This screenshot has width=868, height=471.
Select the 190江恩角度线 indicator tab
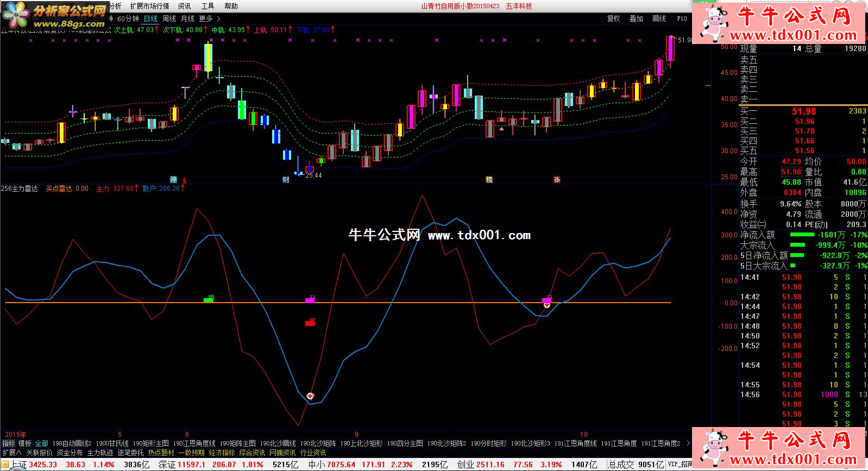[x=194, y=443]
